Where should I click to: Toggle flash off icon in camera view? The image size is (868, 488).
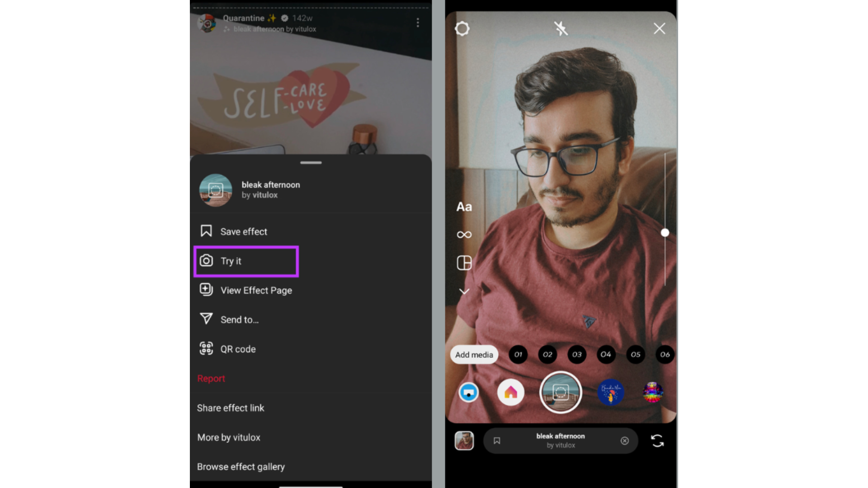pos(561,28)
